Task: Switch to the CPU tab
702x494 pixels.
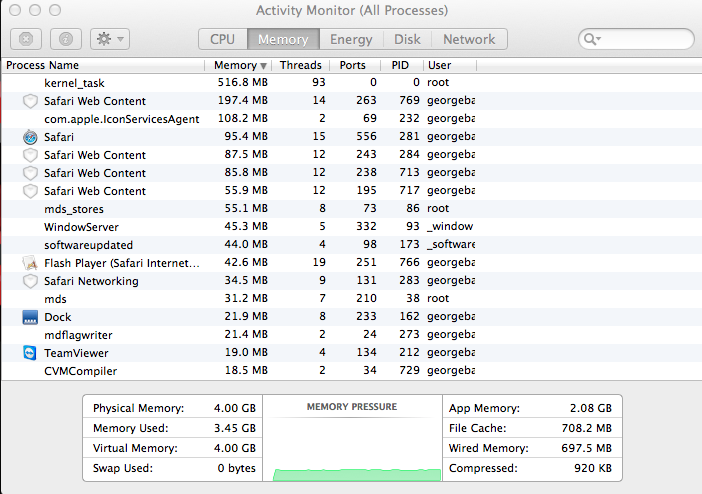Action: point(223,39)
